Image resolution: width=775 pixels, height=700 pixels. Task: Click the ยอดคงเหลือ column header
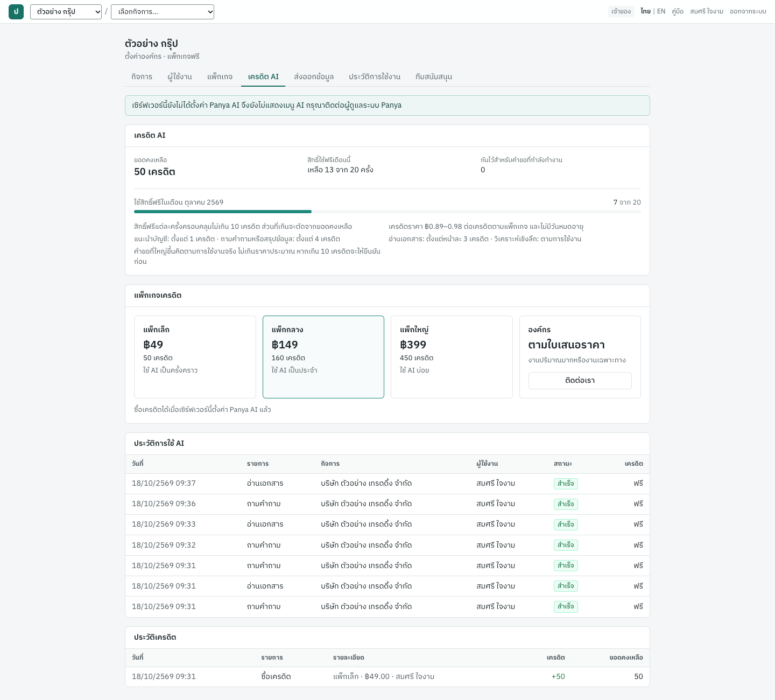(x=626, y=657)
